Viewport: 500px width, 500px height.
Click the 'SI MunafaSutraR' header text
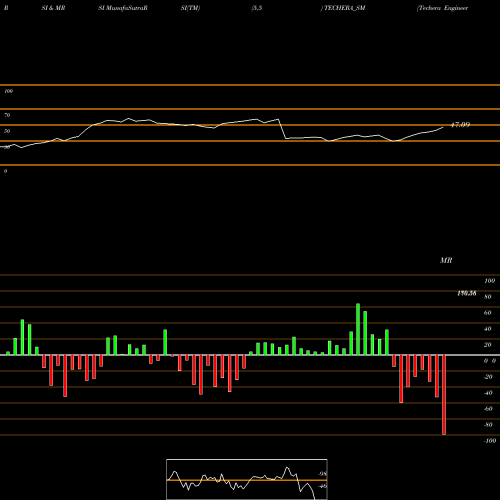coord(123,8)
